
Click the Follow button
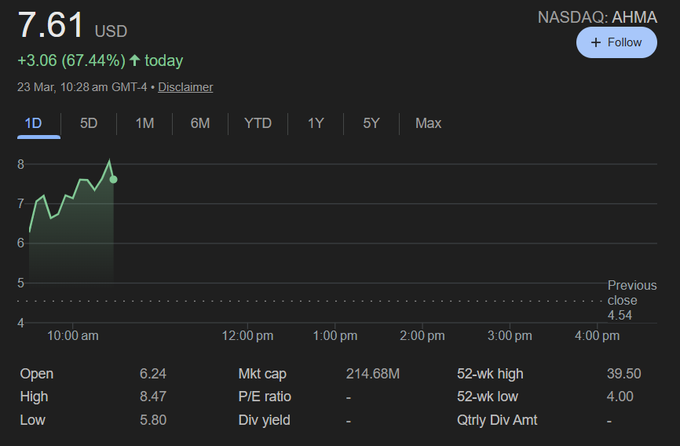616,43
